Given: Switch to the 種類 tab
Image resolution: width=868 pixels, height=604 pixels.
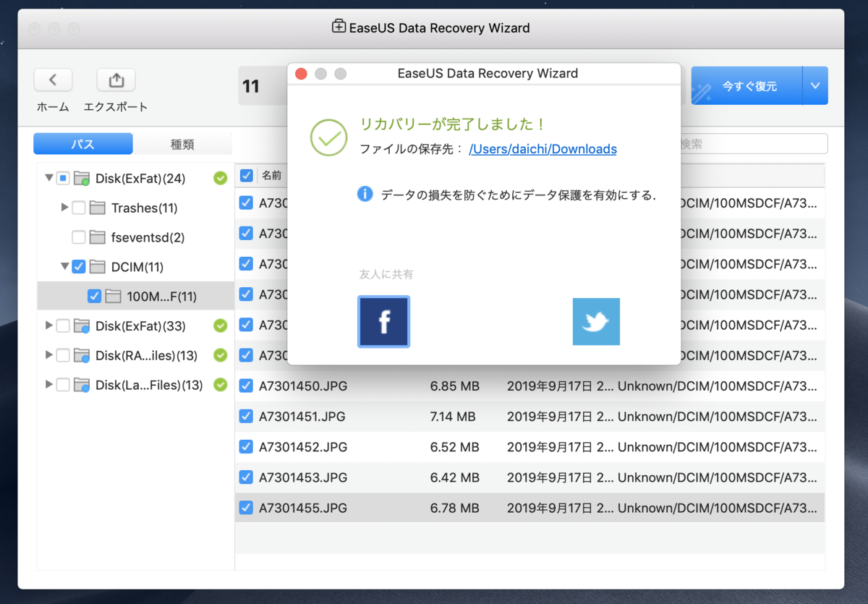Looking at the screenshot, I should click(x=182, y=144).
